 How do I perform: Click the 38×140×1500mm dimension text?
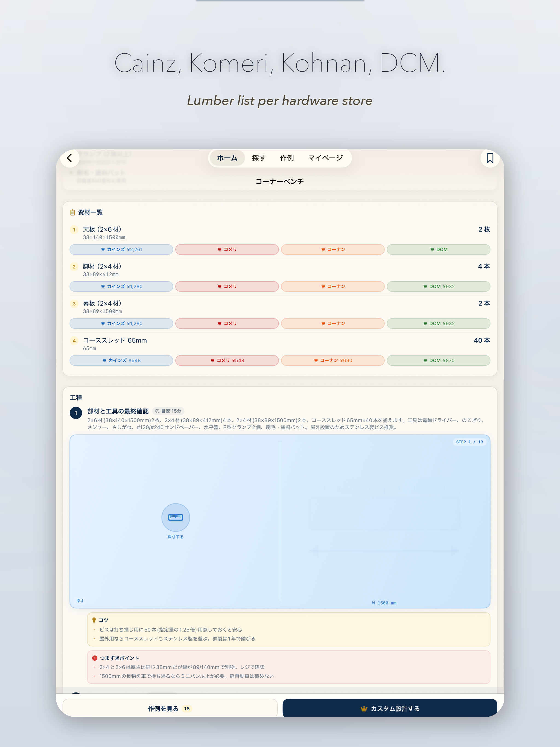click(x=104, y=237)
